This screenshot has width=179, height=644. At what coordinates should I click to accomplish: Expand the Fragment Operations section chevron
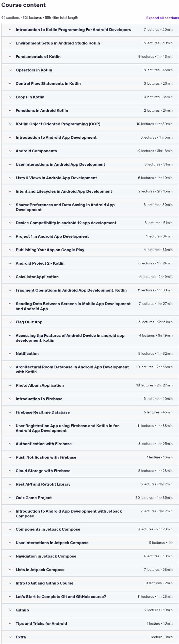(x=10, y=290)
